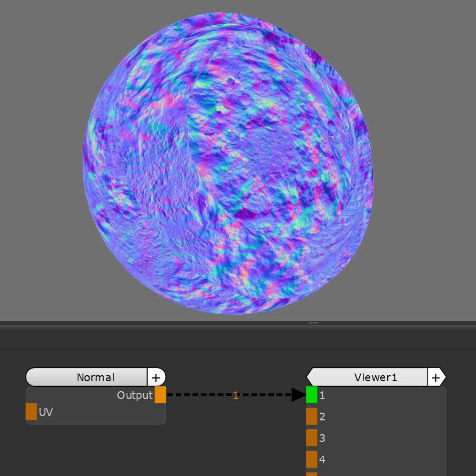476x476 pixels.
Task: Select Viewer1 input port 2
Action: point(312,416)
